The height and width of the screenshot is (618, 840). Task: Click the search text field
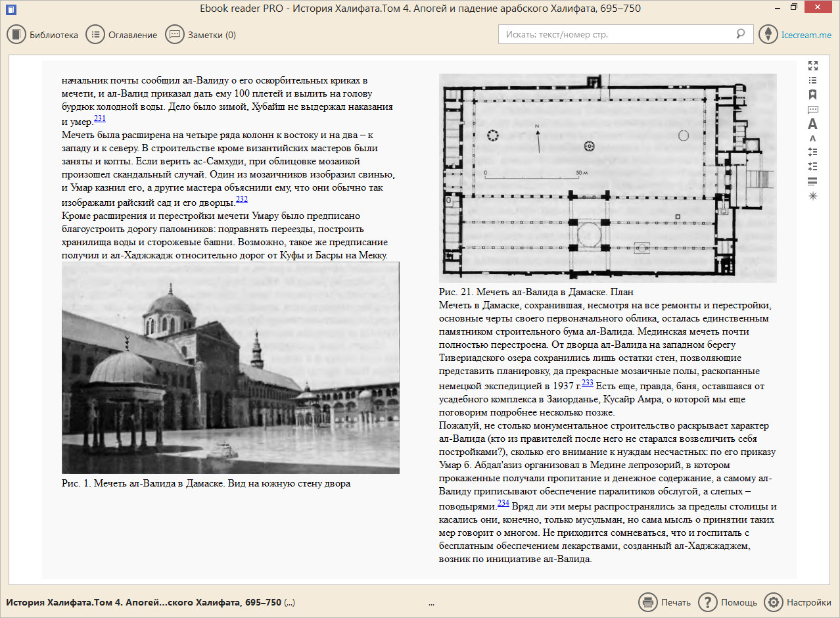pyautogui.click(x=618, y=34)
